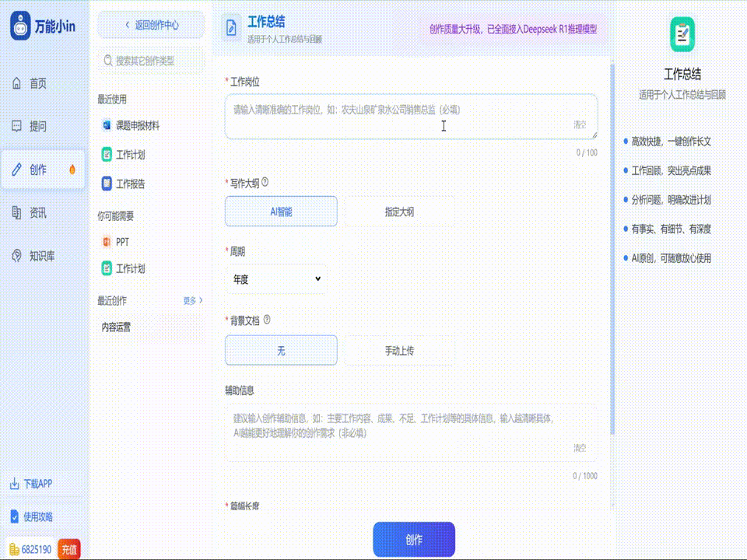Open the 知识库 icon in sidebar

pos(16,256)
